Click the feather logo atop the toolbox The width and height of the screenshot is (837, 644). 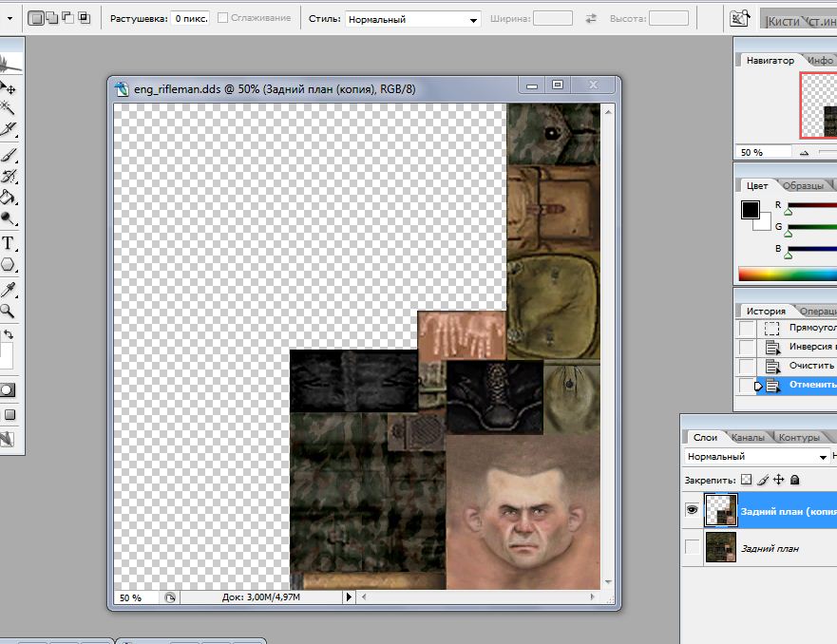[x=10, y=64]
